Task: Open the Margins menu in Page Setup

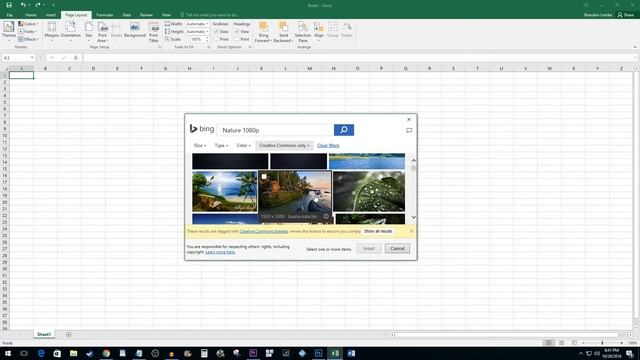Action: coord(52,31)
